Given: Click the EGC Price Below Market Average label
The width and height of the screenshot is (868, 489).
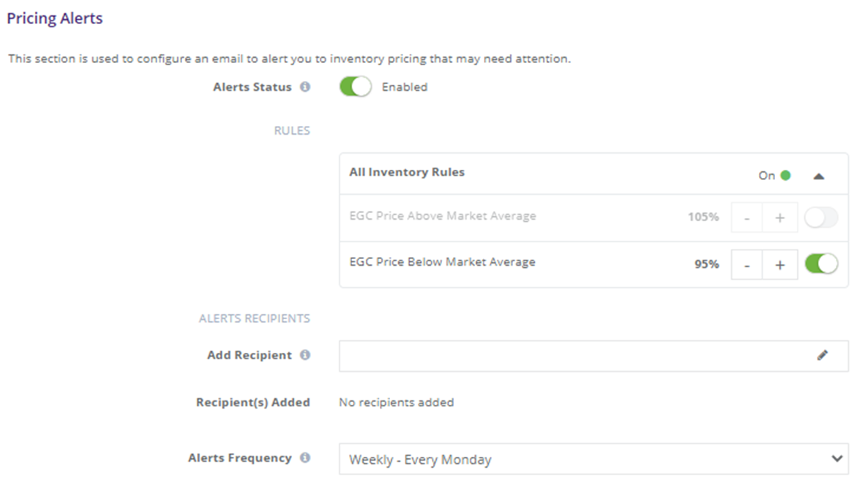Looking at the screenshot, I should pos(442,262).
